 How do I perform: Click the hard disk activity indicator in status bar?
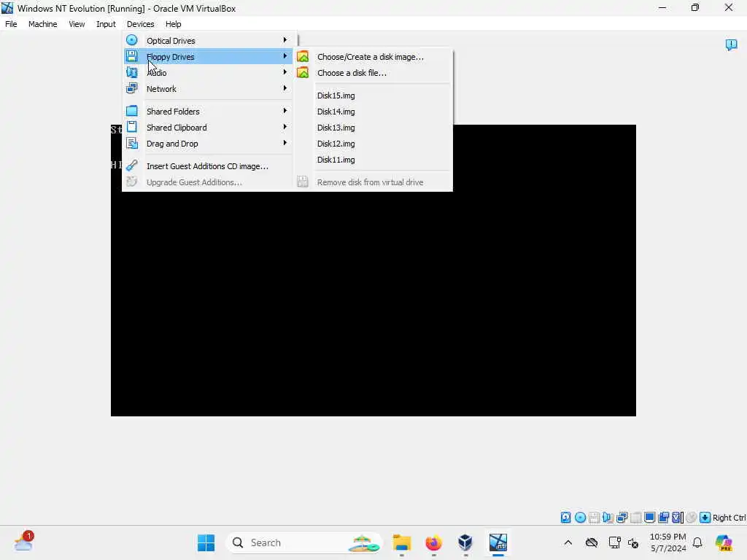565,518
